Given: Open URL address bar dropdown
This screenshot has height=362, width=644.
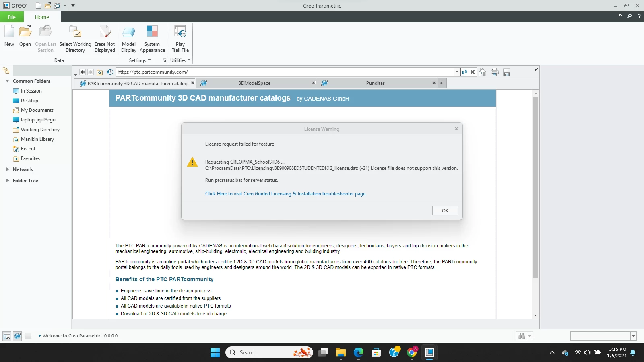Looking at the screenshot, I should (x=457, y=72).
